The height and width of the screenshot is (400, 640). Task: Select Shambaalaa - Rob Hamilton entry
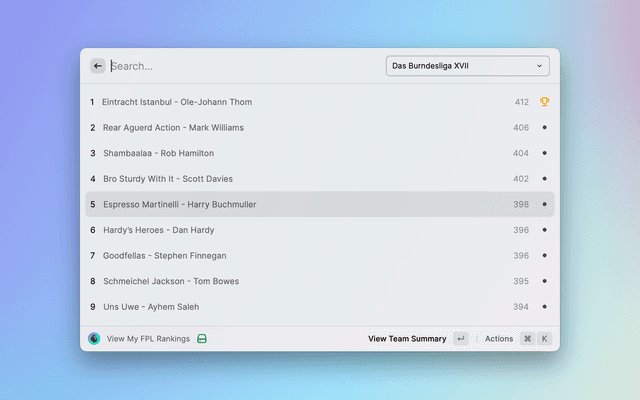(x=158, y=153)
